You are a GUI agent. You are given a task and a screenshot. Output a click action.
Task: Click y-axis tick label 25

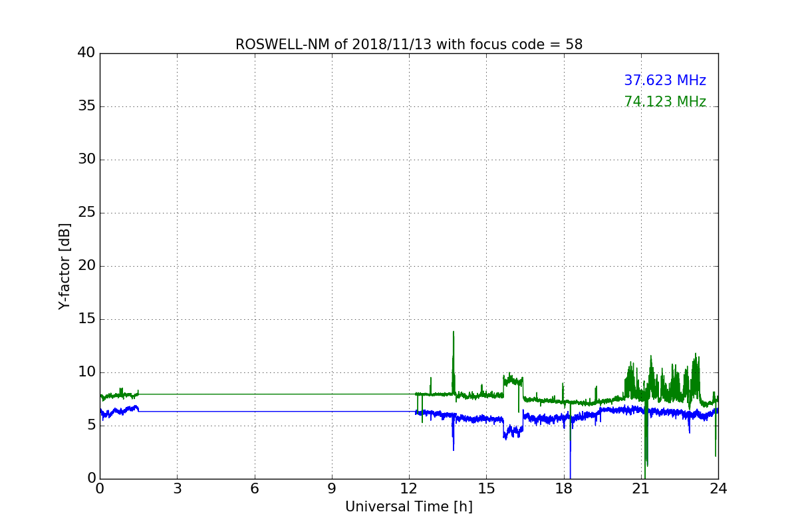click(x=86, y=213)
